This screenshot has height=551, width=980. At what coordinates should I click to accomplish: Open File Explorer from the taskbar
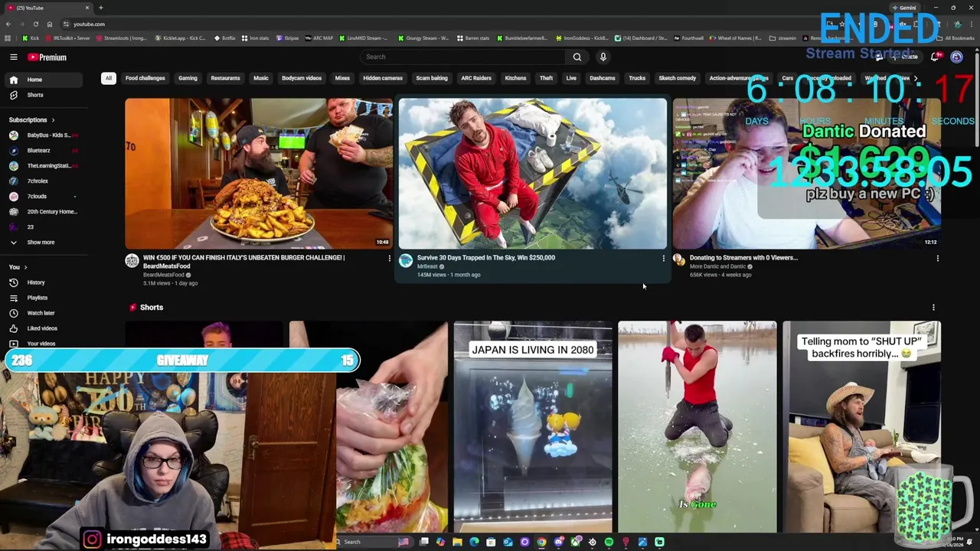tap(457, 542)
